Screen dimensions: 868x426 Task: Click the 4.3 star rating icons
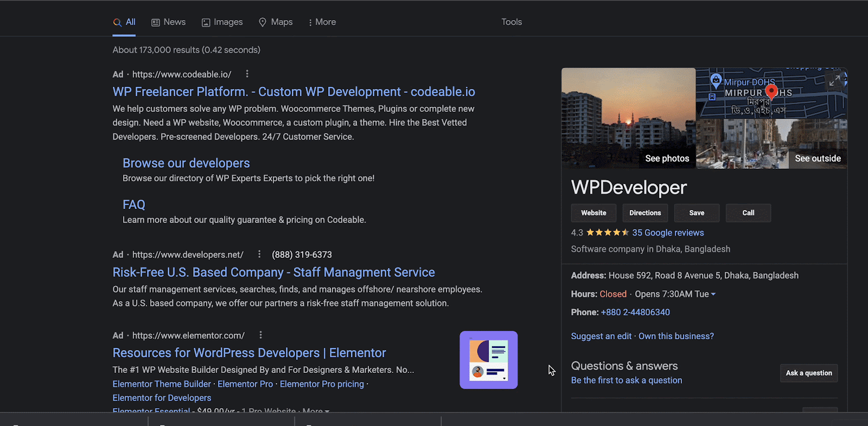608,232
